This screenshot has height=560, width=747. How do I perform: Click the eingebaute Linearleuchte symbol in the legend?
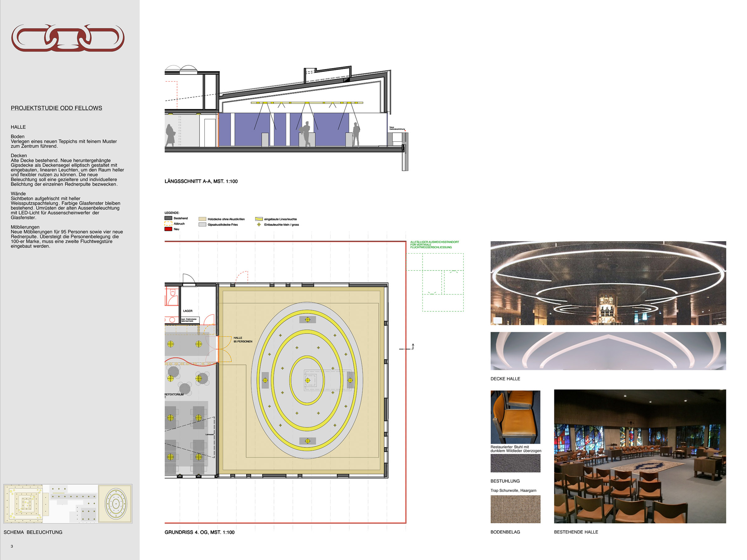pos(259,219)
